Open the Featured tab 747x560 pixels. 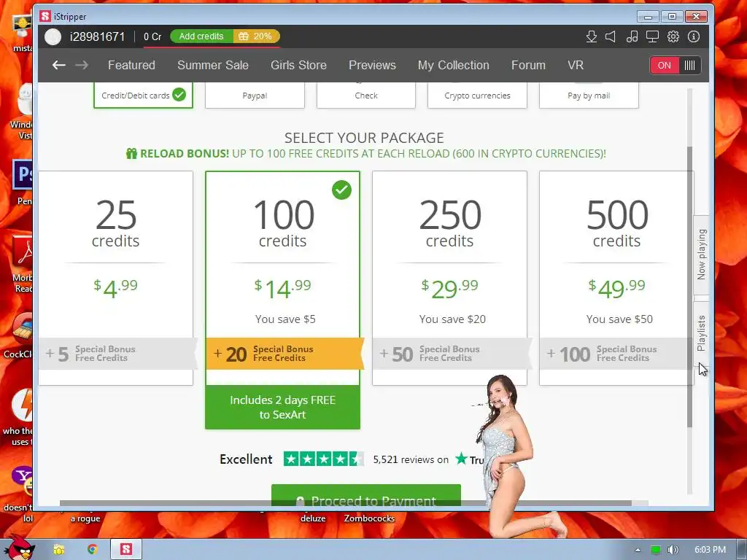tap(131, 65)
